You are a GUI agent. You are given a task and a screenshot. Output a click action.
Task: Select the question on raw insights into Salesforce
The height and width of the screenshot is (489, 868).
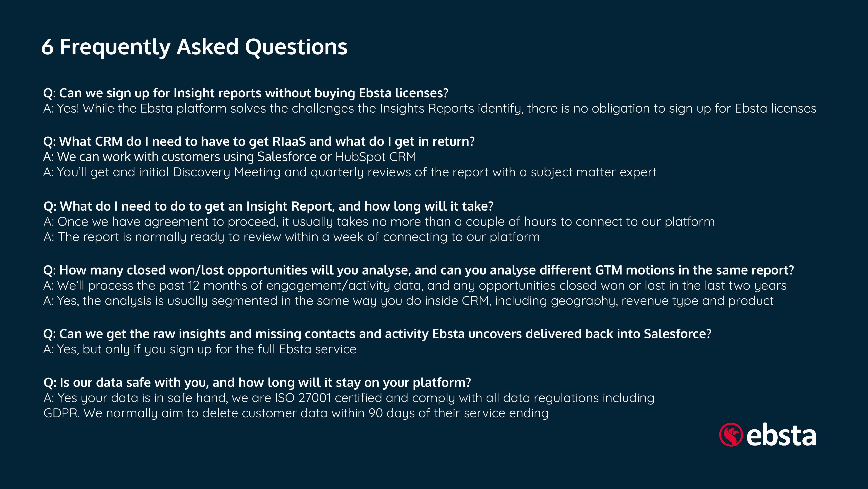pyautogui.click(x=377, y=334)
